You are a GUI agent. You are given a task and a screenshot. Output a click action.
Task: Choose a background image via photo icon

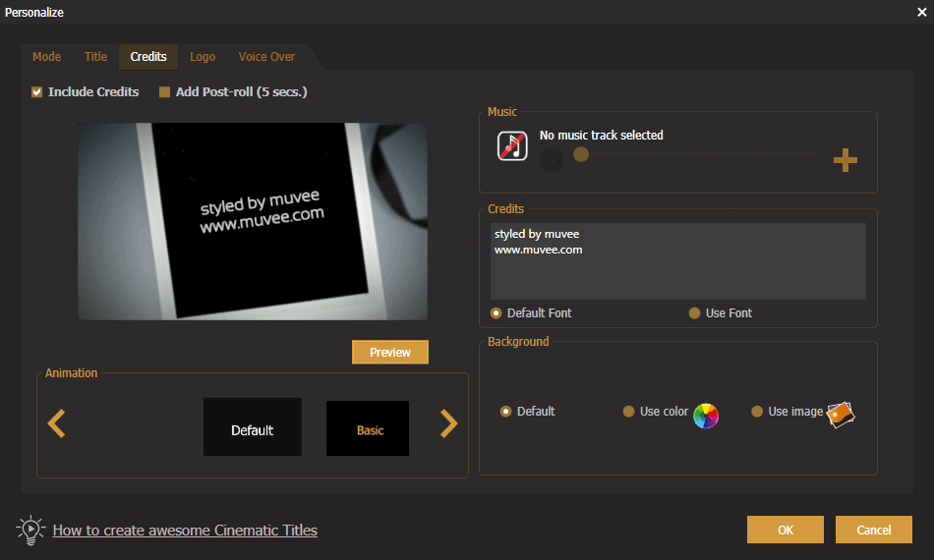pyautogui.click(x=841, y=415)
